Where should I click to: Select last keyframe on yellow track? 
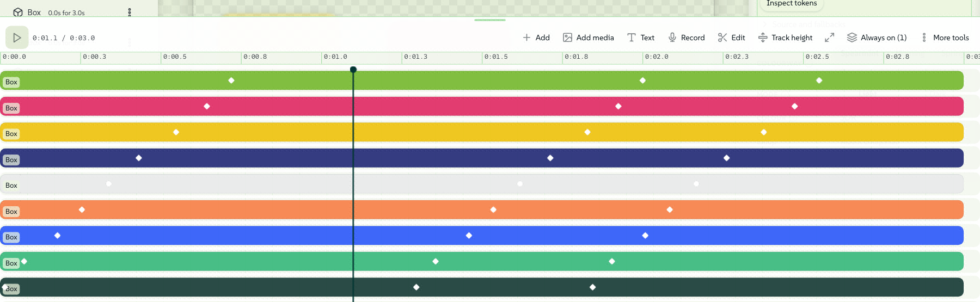pos(764,132)
